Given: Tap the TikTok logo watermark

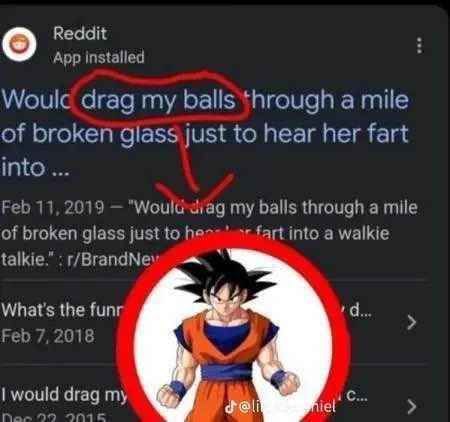Looking at the screenshot, I should pos(230,407).
